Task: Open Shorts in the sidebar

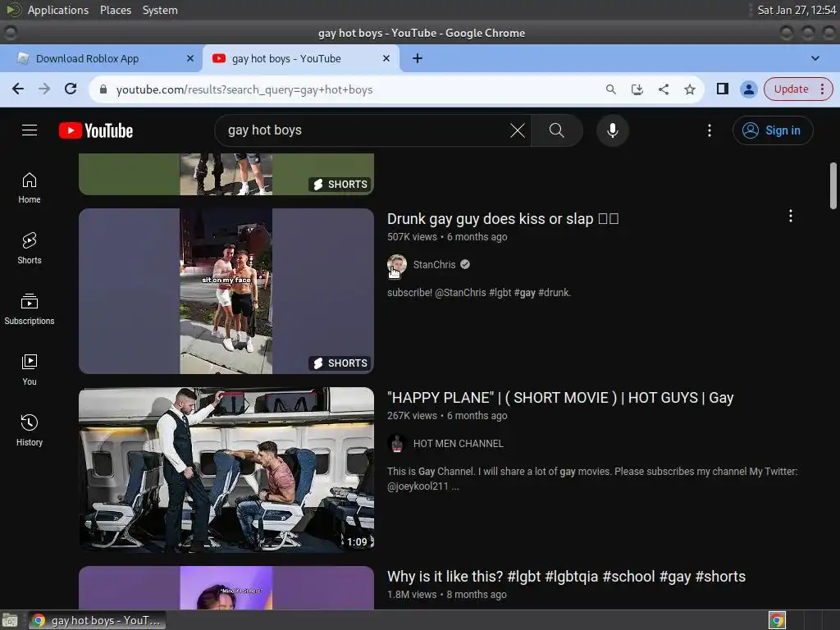Action: (x=30, y=248)
